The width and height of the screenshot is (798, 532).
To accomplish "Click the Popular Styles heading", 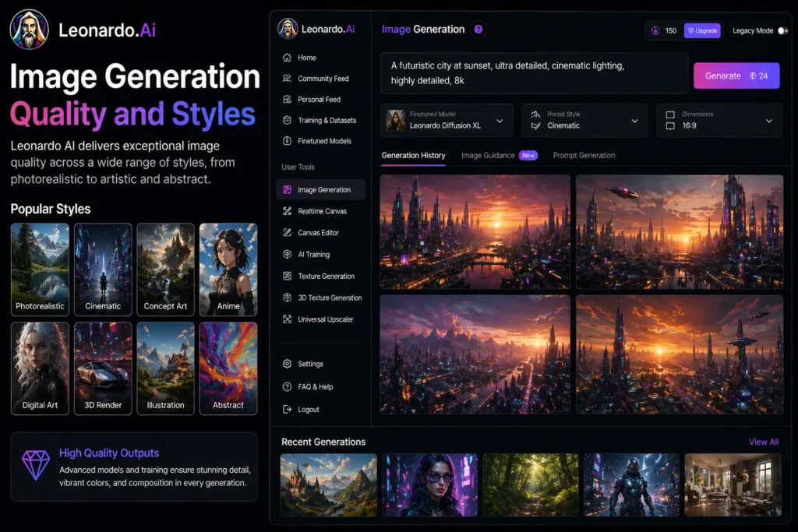I will coord(51,209).
